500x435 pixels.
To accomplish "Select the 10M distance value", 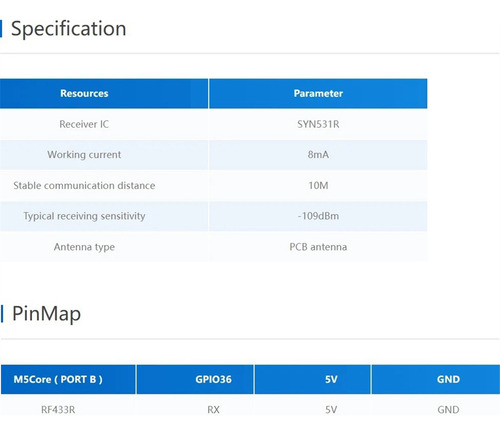I will pos(318,185).
